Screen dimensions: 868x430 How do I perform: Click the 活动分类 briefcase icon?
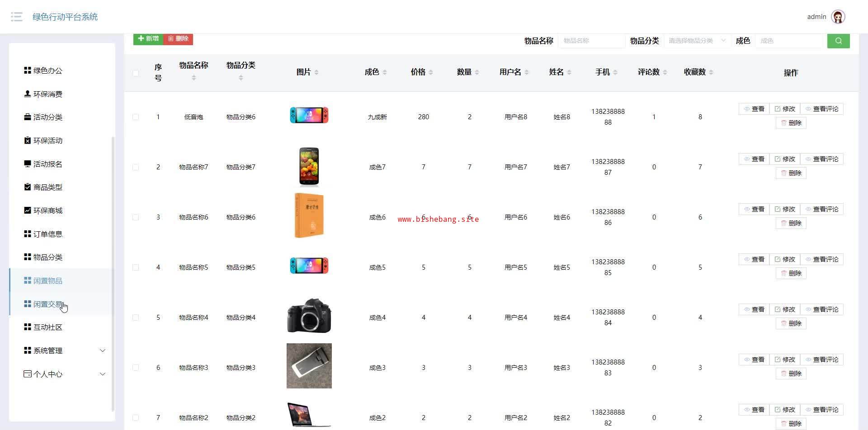coord(27,117)
